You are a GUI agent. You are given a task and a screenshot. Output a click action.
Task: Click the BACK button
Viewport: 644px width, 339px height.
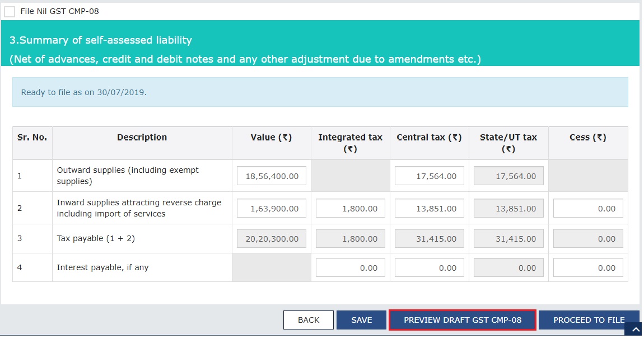pyautogui.click(x=308, y=319)
